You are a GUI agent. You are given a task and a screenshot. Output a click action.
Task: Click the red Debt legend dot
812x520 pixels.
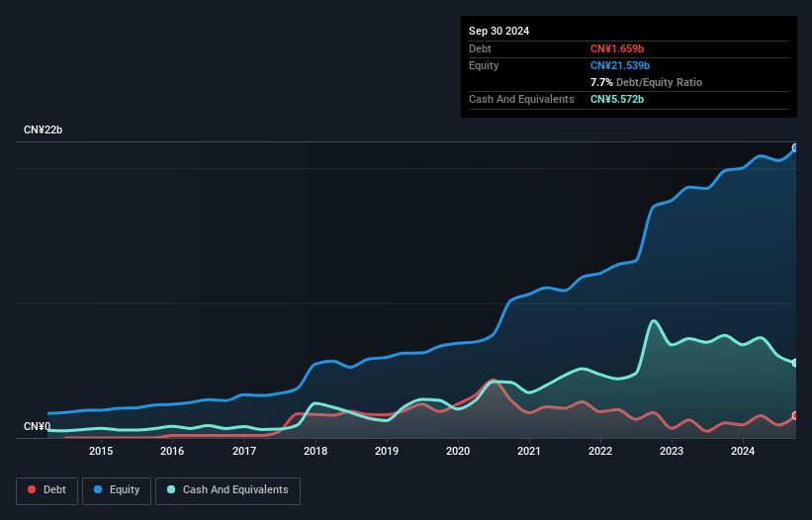pyautogui.click(x=32, y=489)
